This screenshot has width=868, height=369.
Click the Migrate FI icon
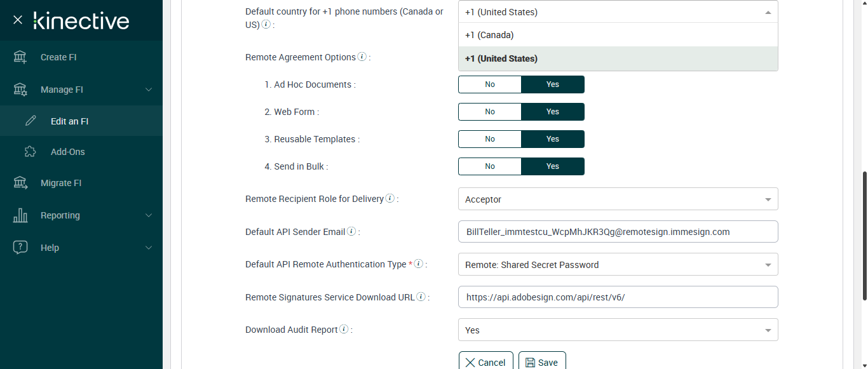20,183
